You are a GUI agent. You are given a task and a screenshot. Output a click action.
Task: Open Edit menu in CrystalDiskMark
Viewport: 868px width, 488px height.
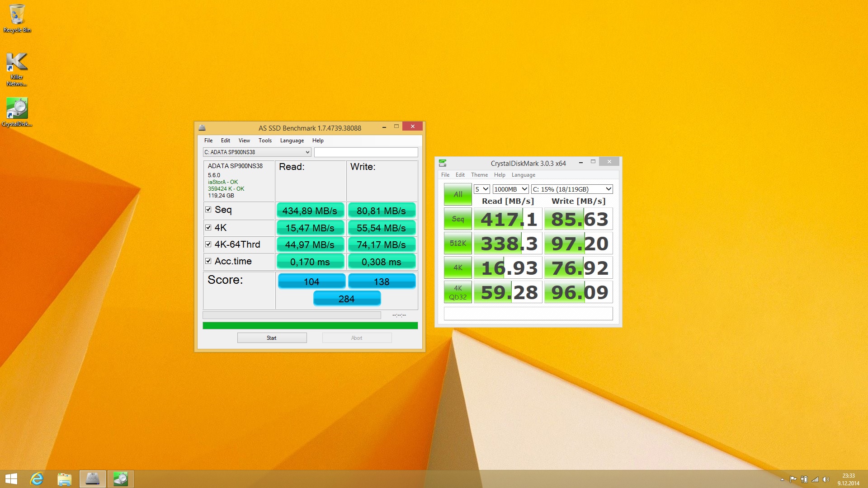(x=460, y=175)
